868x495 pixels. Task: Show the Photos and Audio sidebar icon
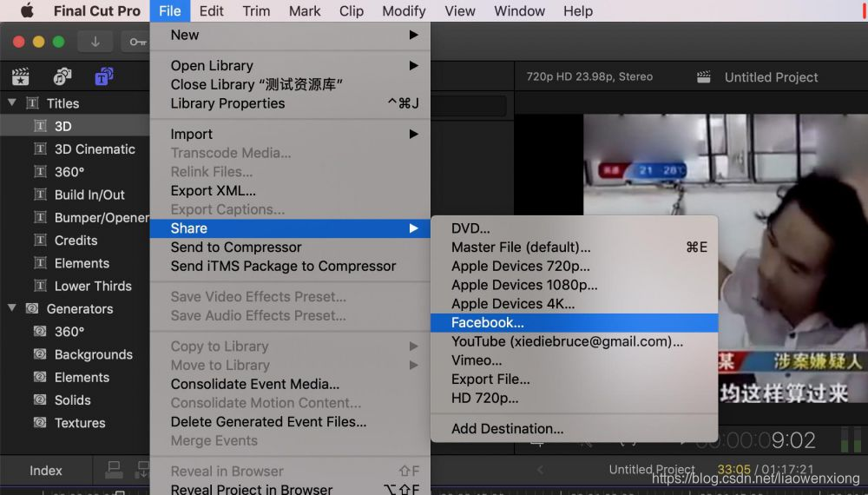coord(62,77)
